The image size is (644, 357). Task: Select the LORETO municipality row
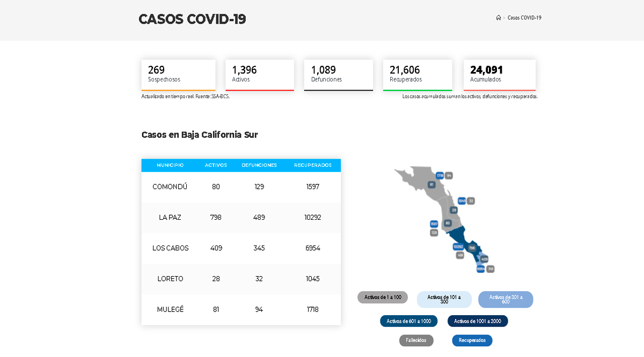241,279
